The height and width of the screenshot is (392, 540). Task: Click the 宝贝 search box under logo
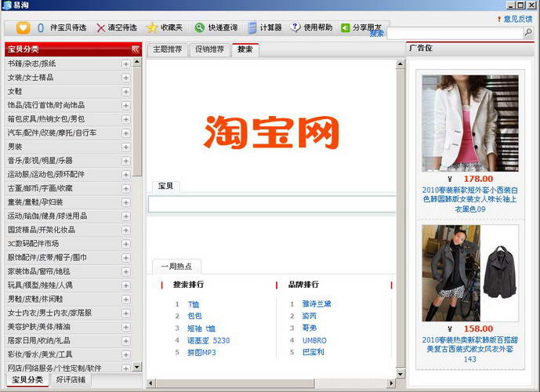coord(272,204)
